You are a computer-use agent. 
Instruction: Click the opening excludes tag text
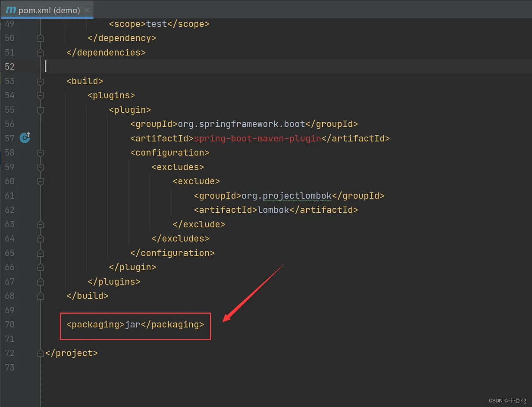(178, 167)
